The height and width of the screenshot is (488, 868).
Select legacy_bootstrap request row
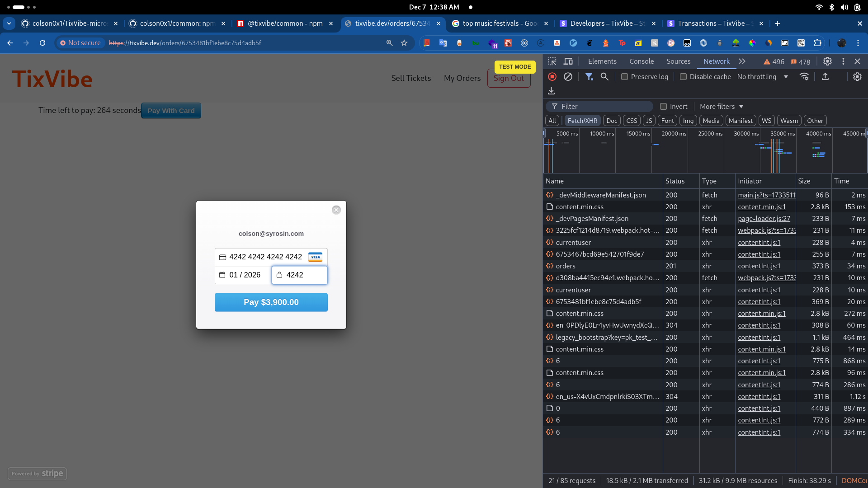pos(705,338)
